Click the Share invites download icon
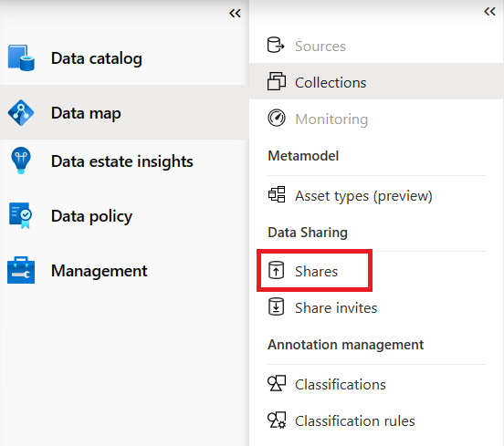The height and width of the screenshot is (446, 504). [276, 306]
